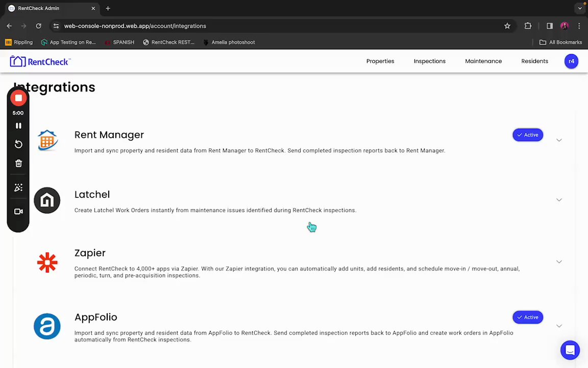Focus the address bar URL

tap(135, 26)
